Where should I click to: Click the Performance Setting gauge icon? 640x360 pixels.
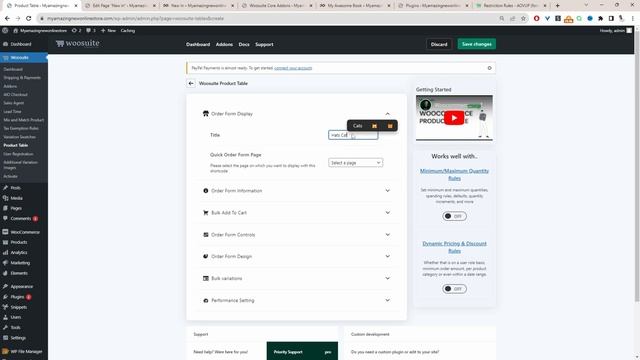click(206, 300)
